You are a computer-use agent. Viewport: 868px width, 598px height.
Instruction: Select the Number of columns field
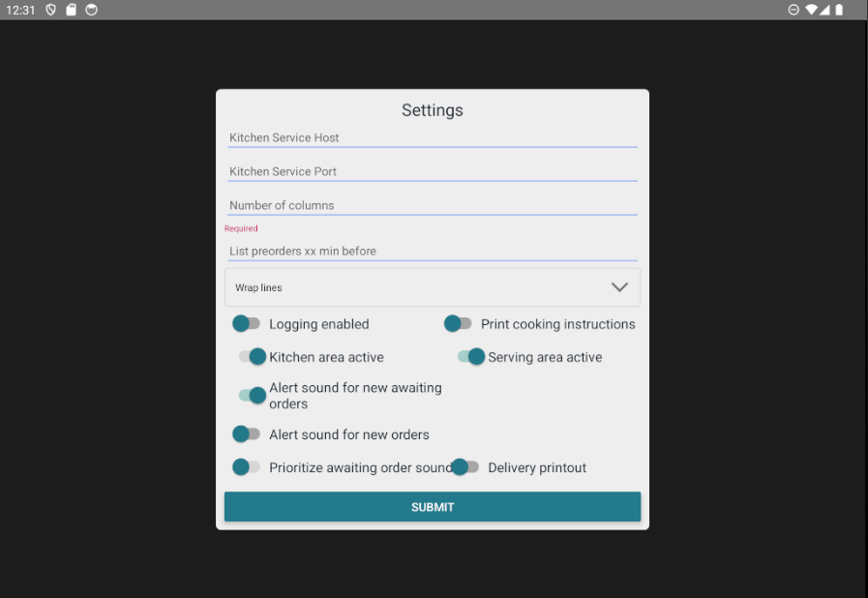tap(432, 206)
